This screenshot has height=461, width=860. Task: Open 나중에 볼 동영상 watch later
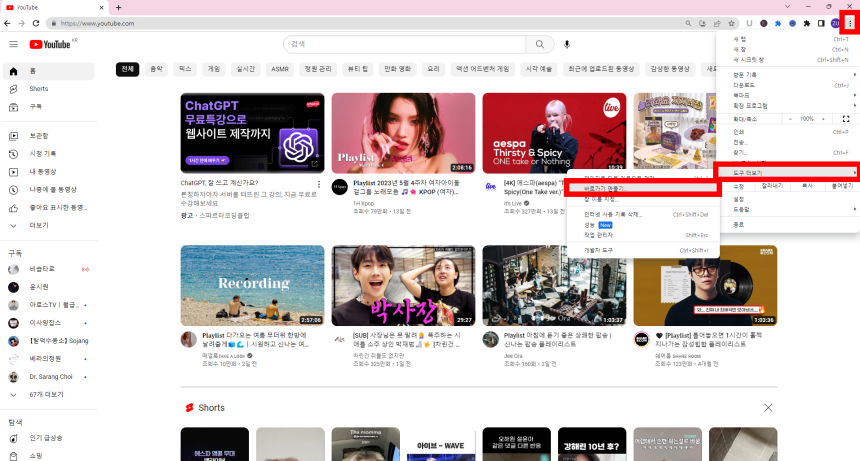(x=48, y=190)
